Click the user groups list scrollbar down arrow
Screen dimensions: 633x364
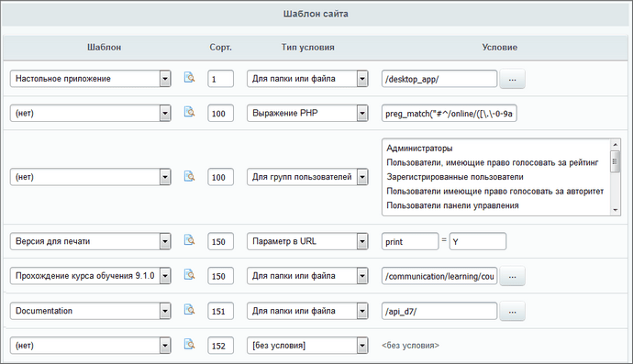click(616, 210)
